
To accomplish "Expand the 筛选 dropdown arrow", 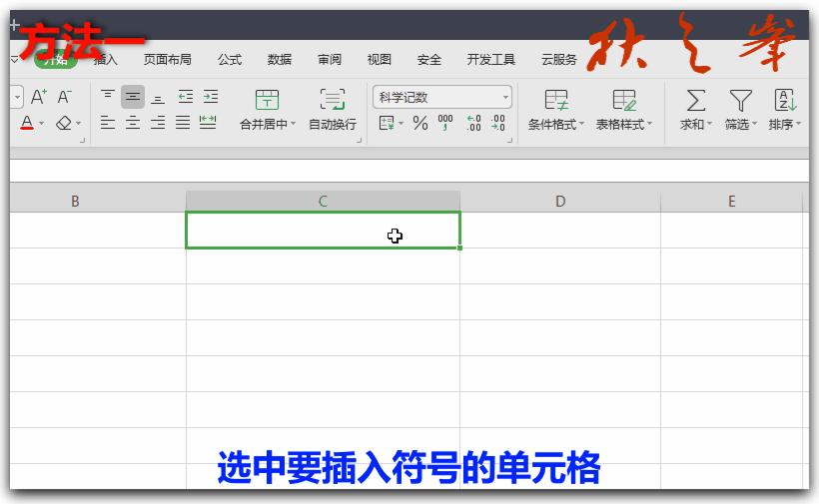I will 755,124.
